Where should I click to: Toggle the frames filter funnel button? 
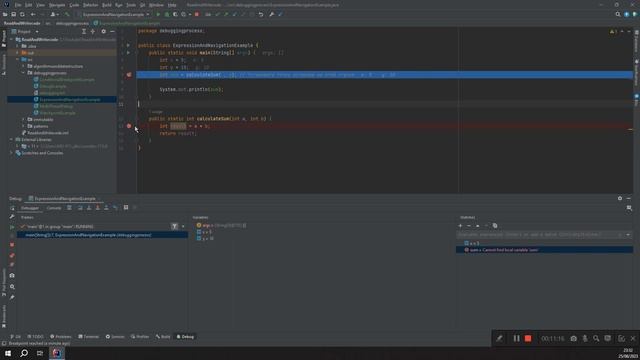tap(174, 226)
